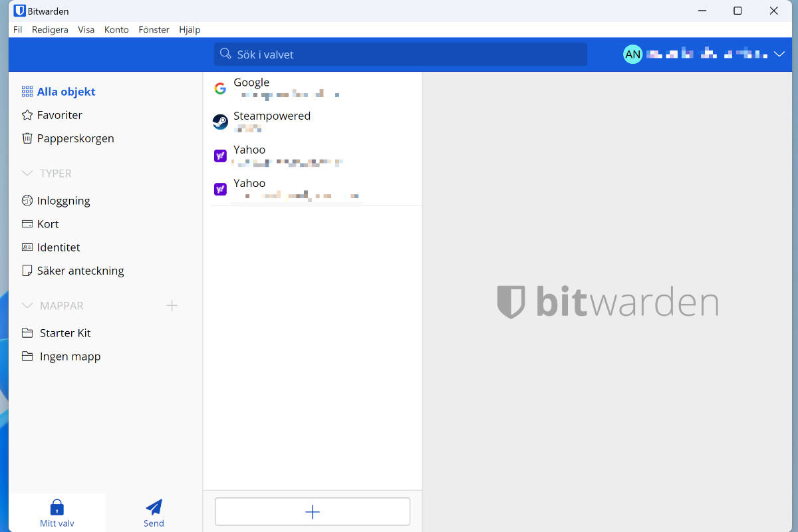This screenshot has height=532, width=798.
Task: Select the Ingen mapp filter
Action: [x=70, y=356]
